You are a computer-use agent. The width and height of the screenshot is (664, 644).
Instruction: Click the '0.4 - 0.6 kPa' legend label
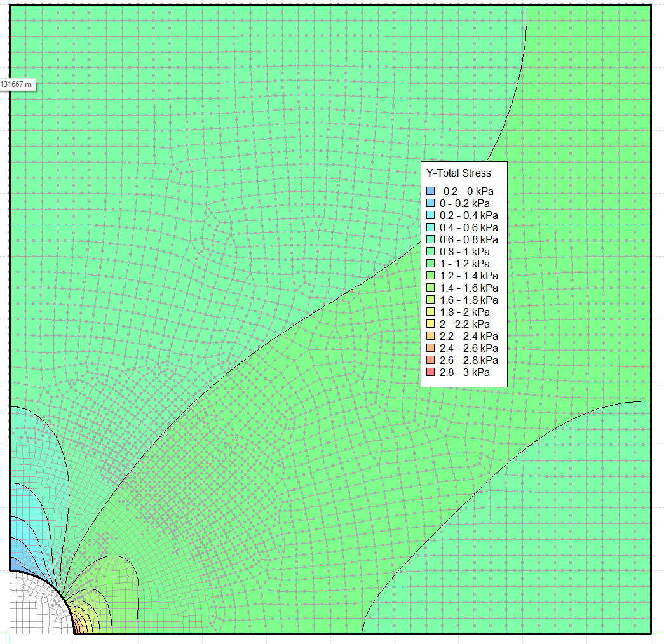click(x=469, y=227)
